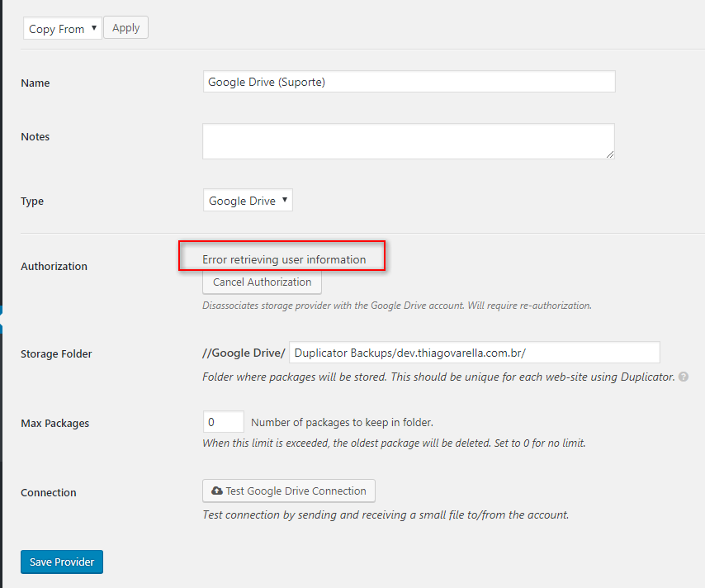This screenshot has width=705, height=588.
Task: Expand the Type dropdown showing Google Drive
Action: pyautogui.click(x=248, y=201)
